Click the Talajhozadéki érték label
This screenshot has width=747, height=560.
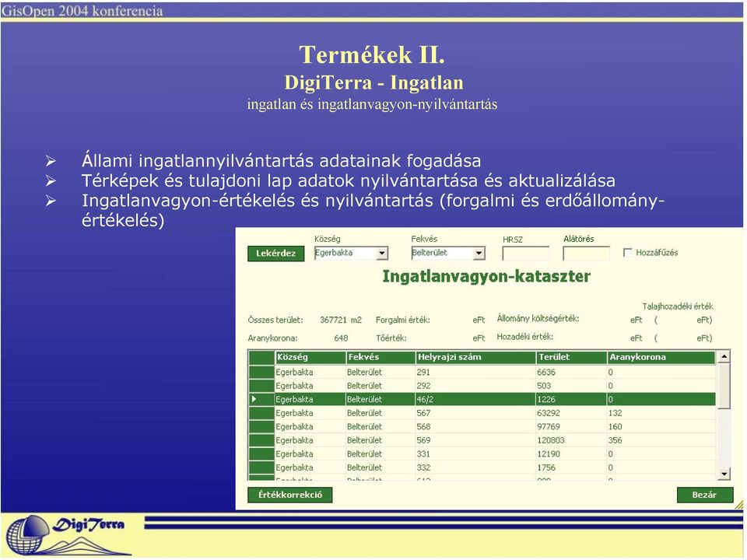[678, 306]
